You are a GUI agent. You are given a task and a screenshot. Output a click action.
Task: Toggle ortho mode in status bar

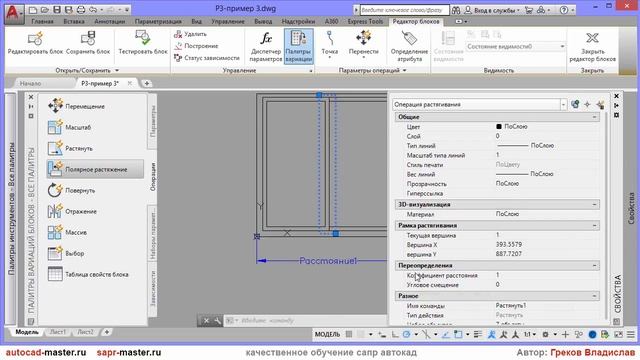(x=395, y=334)
